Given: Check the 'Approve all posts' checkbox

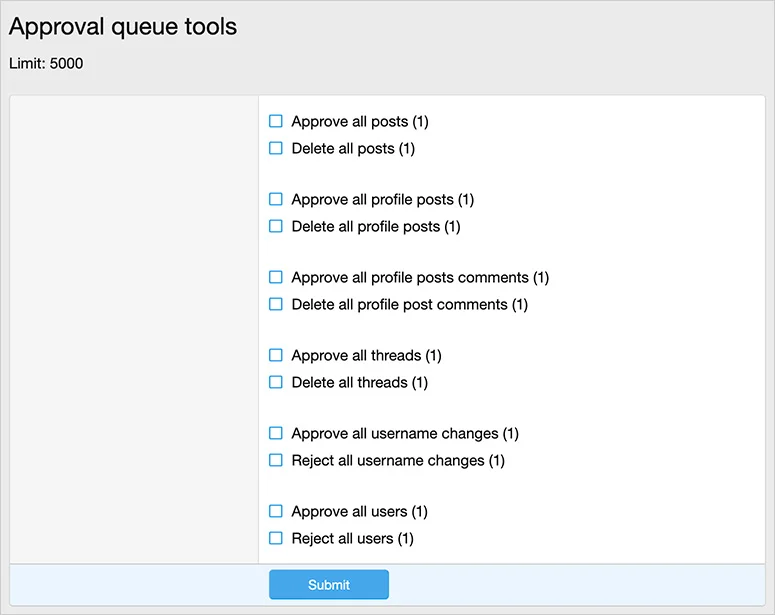Looking at the screenshot, I should 276,121.
